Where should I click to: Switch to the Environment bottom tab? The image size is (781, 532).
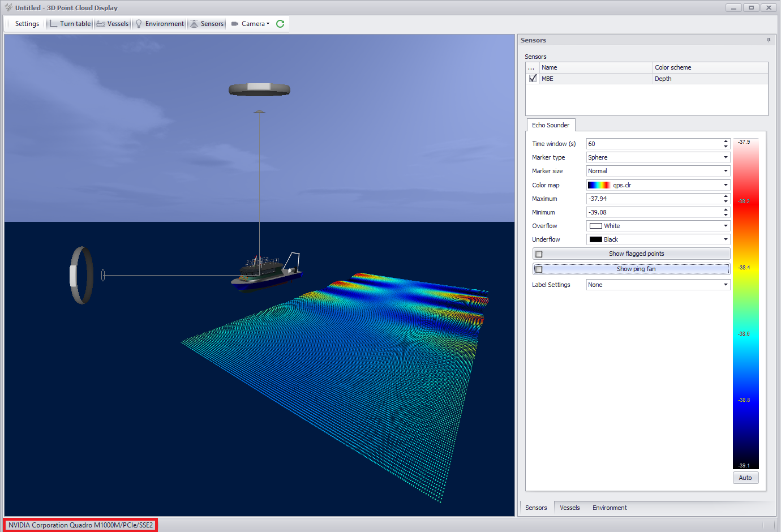[610, 508]
